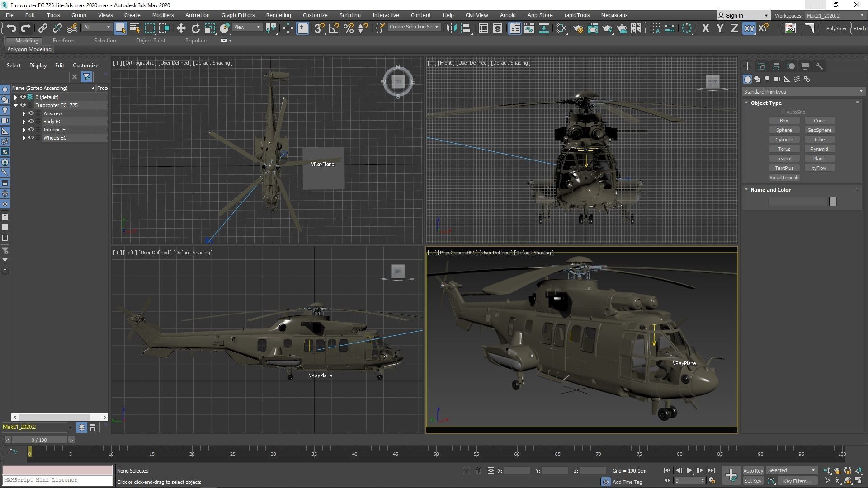The image size is (868, 488).
Task: Click the VoxelRemesh button
Action: [x=784, y=178]
